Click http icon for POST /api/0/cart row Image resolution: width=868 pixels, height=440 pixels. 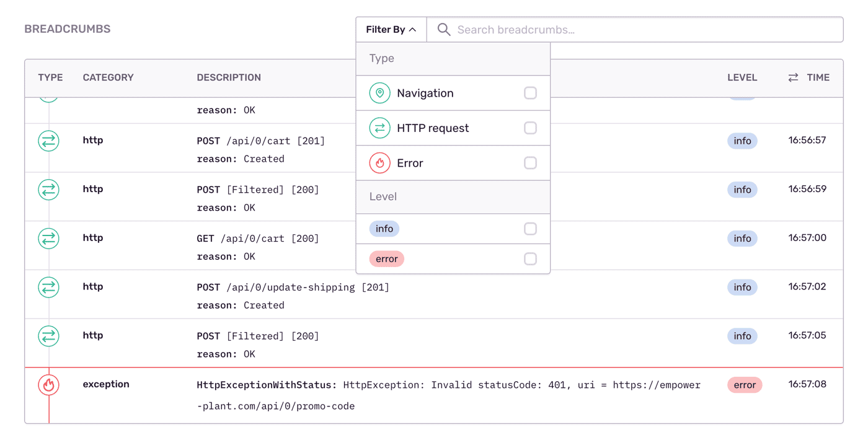(48, 141)
